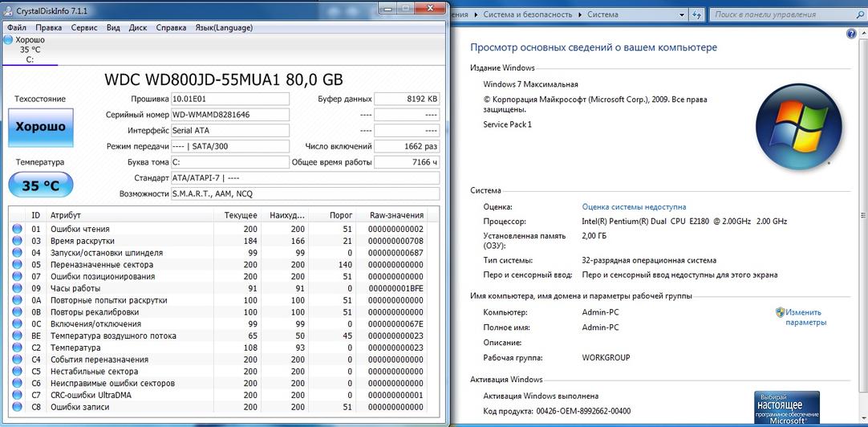Click the serial number field WD-WMAMD8281646
868x427 pixels.
[x=229, y=116]
